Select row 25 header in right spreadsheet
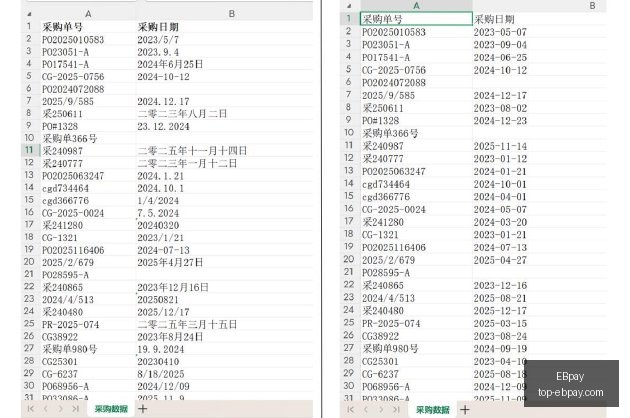 pyautogui.click(x=349, y=323)
